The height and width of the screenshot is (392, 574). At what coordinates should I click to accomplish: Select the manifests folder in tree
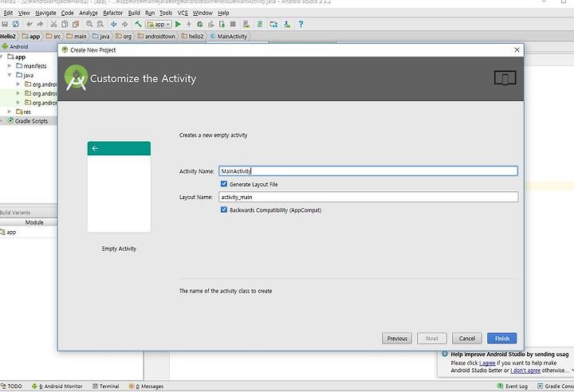point(31,66)
